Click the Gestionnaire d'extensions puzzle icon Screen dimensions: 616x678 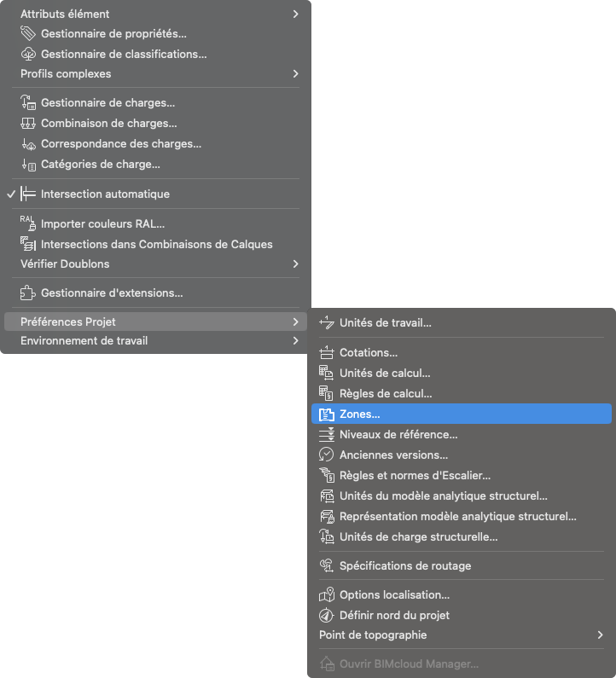click(x=28, y=293)
